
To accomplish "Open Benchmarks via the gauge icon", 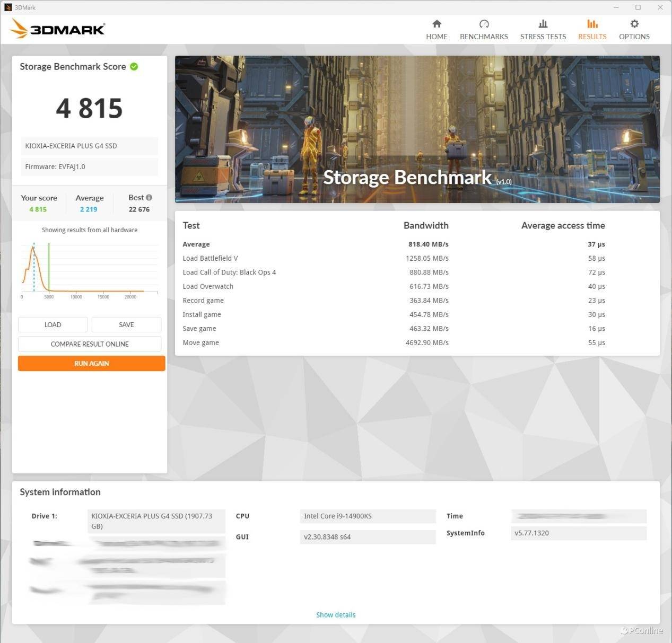I will click(x=484, y=24).
